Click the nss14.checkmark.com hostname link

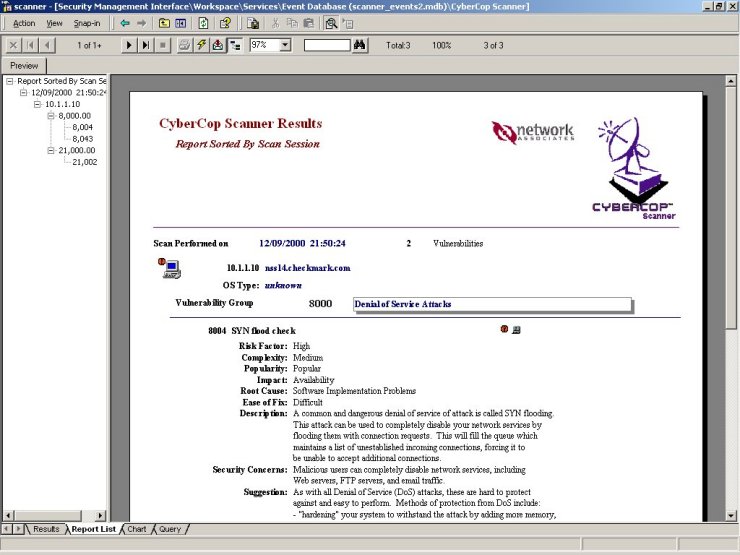(x=308, y=268)
